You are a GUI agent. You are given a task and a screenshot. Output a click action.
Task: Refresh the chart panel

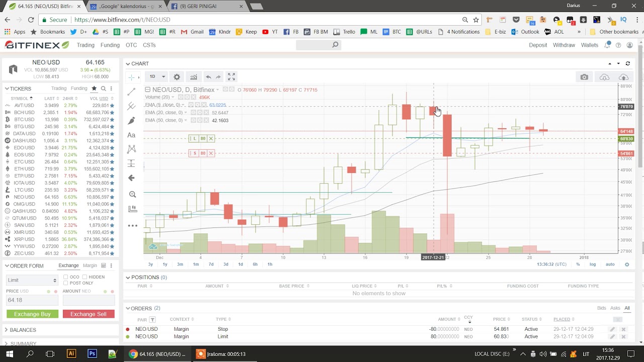point(628,63)
